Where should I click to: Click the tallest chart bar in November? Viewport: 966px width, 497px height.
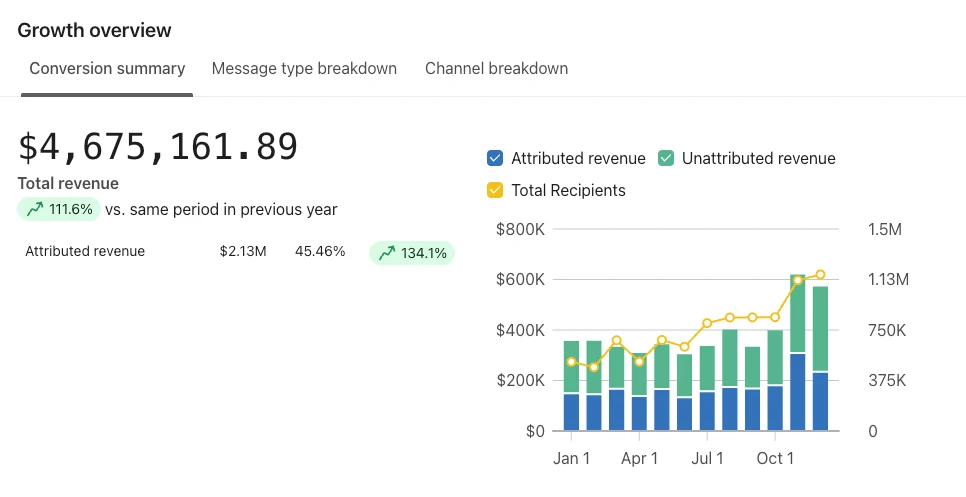pos(798,352)
